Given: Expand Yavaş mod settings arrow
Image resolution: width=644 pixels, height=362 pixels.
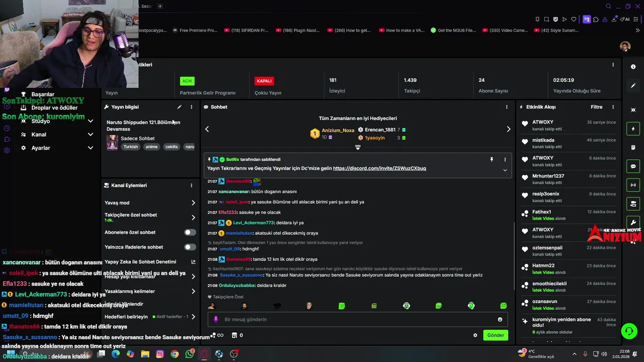Looking at the screenshot, I should [x=193, y=203].
